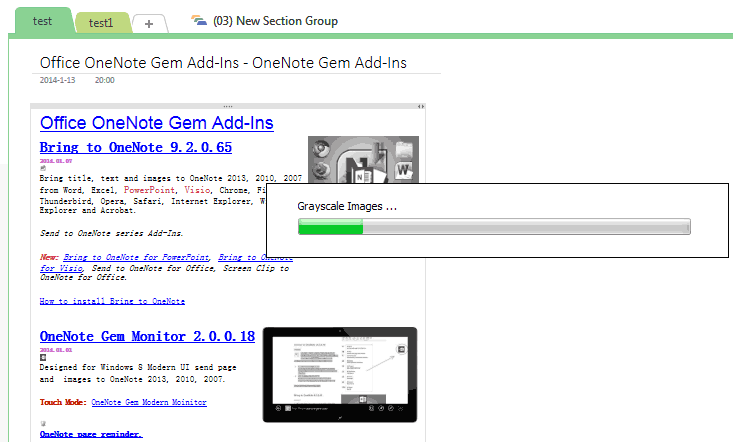Switch to the test section tab
This screenshot has height=442, width=733.
coord(43,21)
